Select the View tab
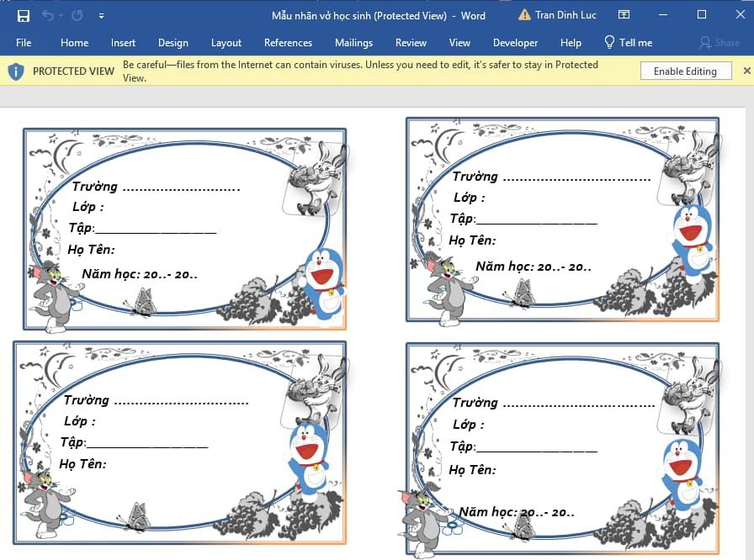 coord(459,43)
